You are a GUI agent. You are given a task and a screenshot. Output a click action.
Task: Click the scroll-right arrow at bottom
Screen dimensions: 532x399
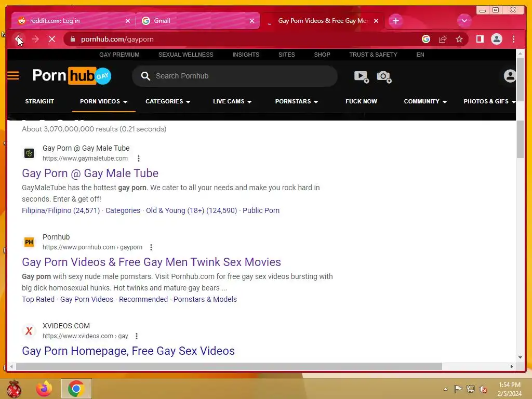[512, 366]
